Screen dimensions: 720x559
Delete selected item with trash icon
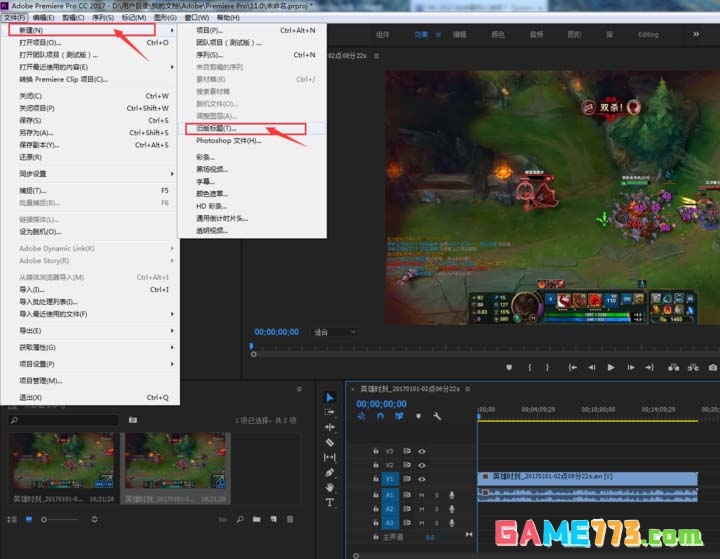(290, 519)
